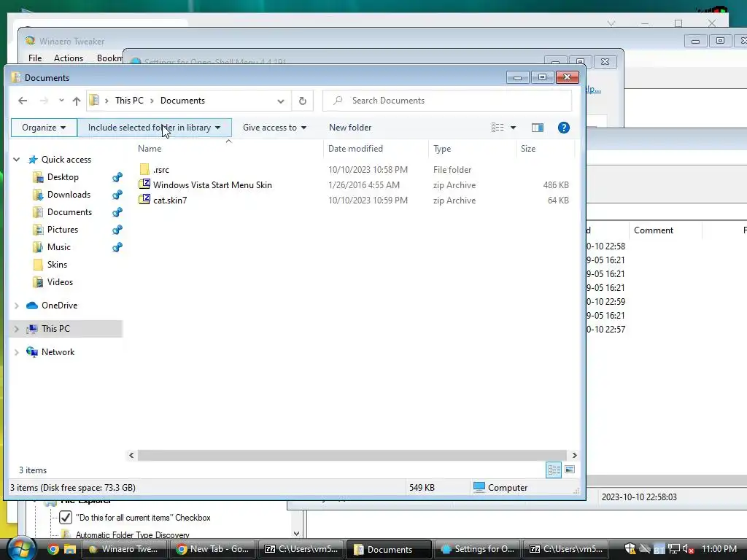747x560 pixels.
Task: Switch to details view button
Action: coord(554,470)
